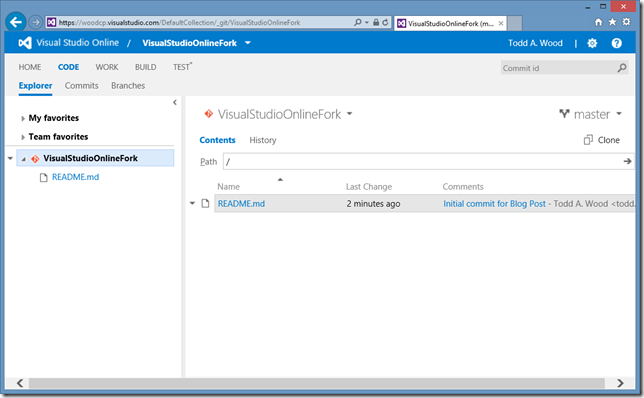The image size is (644, 398).
Task: Click the git repository icon beside the VisualStudioOnlineFork title
Action: (209, 114)
